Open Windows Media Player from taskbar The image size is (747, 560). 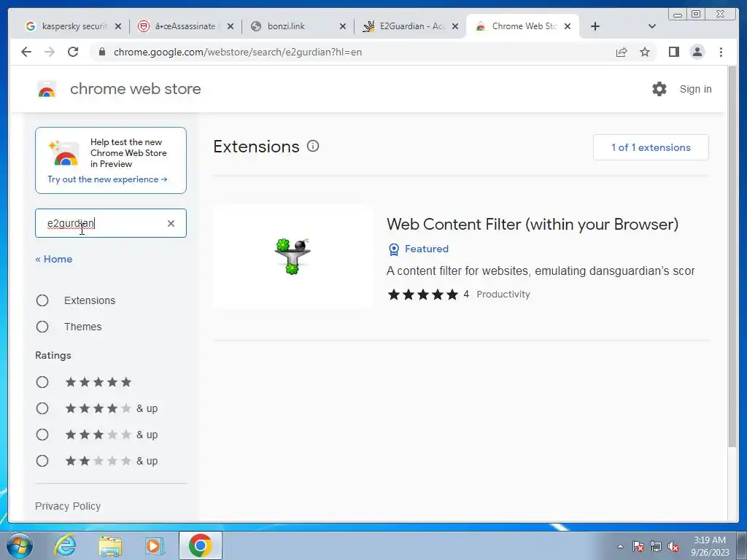coord(155,545)
